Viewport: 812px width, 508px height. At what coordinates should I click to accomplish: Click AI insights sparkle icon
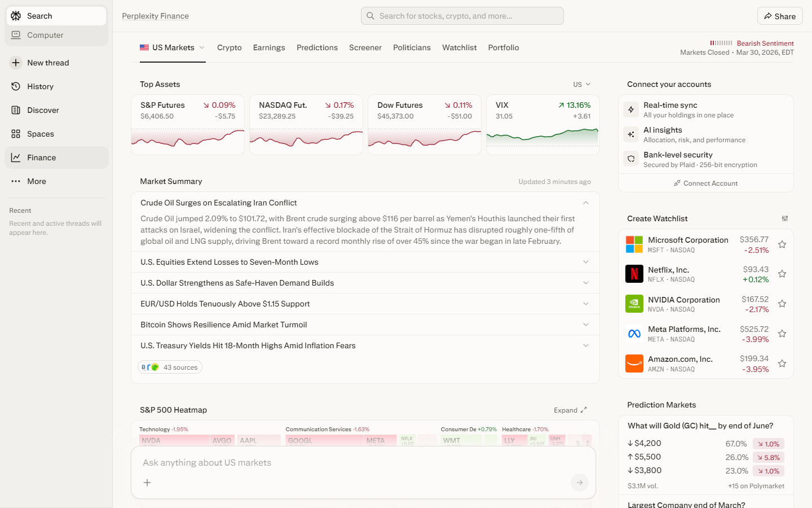point(631,134)
